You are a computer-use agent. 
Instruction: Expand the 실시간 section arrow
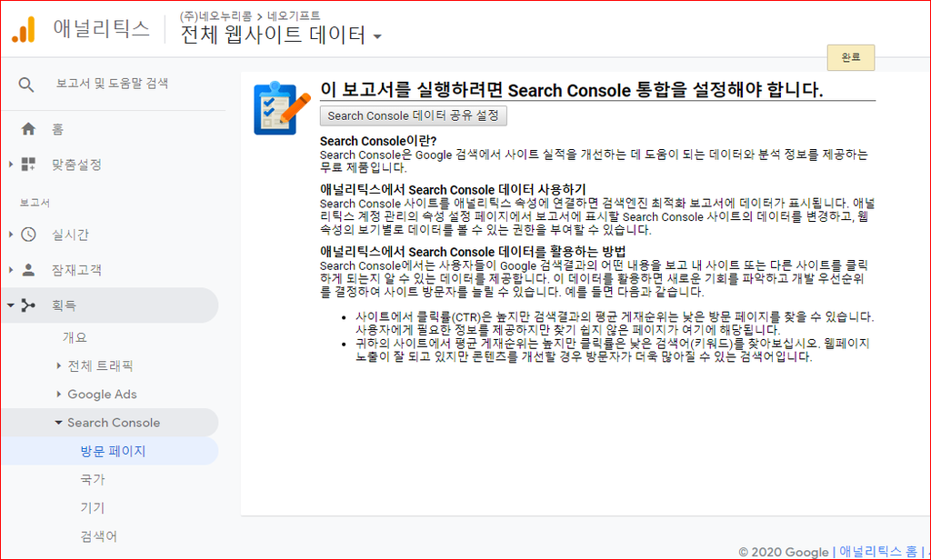coord(11,235)
